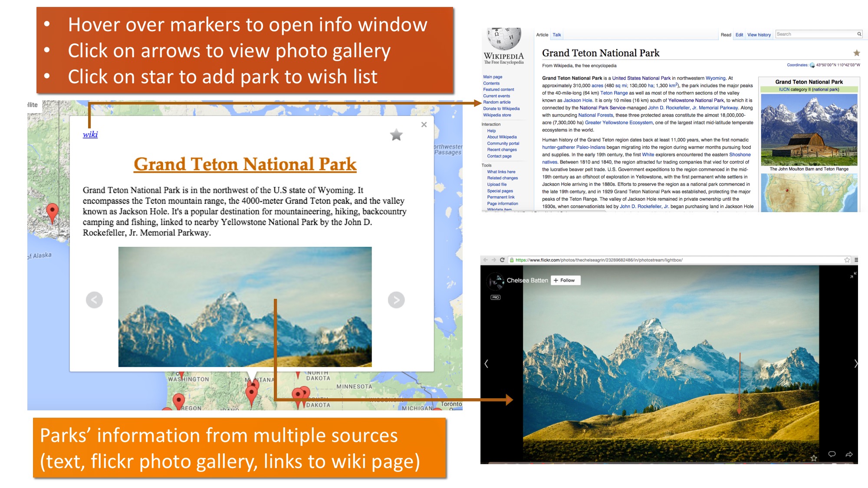Open Upload file tool link

pyautogui.click(x=497, y=184)
